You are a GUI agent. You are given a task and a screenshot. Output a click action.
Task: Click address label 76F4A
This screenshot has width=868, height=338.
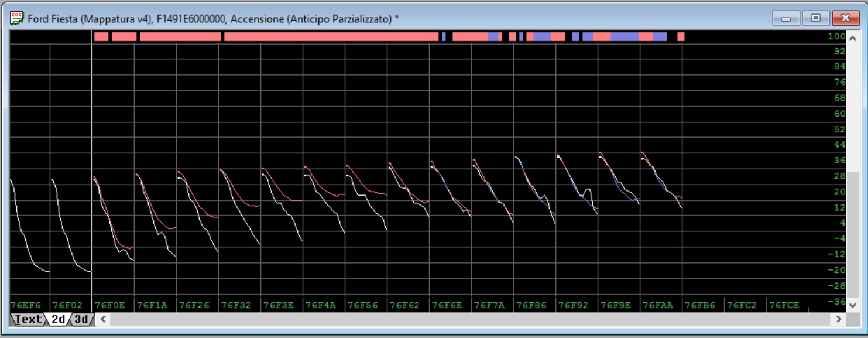coord(321,305)
